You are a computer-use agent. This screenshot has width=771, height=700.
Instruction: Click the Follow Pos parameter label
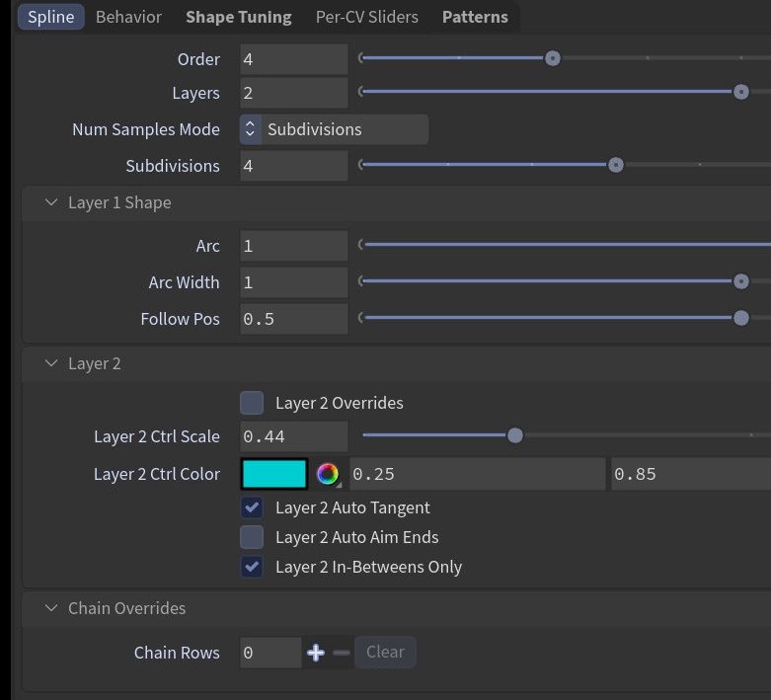(x=180, y=319)
